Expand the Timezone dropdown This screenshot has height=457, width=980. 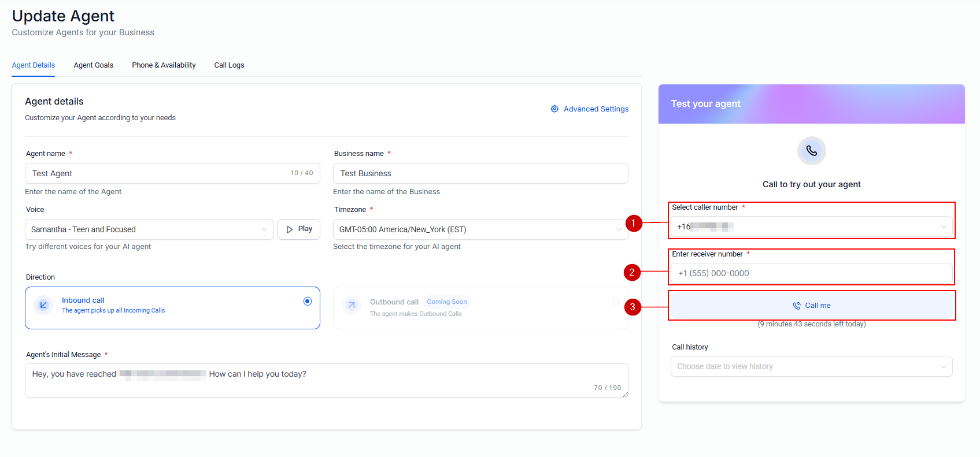(x=480, y=229)
